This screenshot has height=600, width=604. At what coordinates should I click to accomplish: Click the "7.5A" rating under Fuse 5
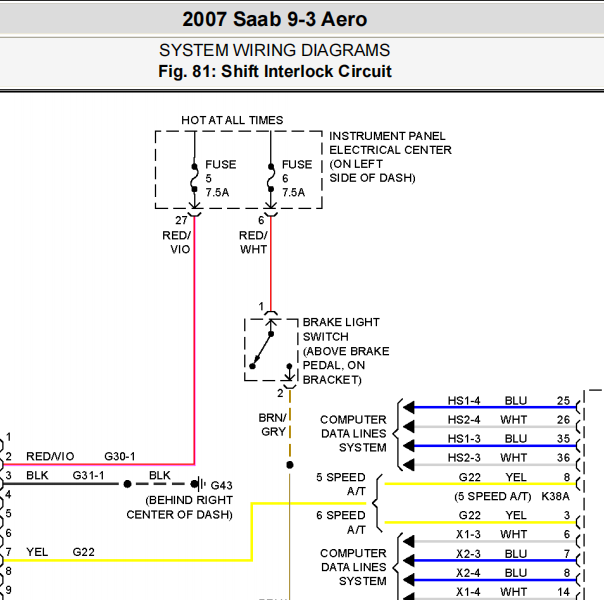217,192
